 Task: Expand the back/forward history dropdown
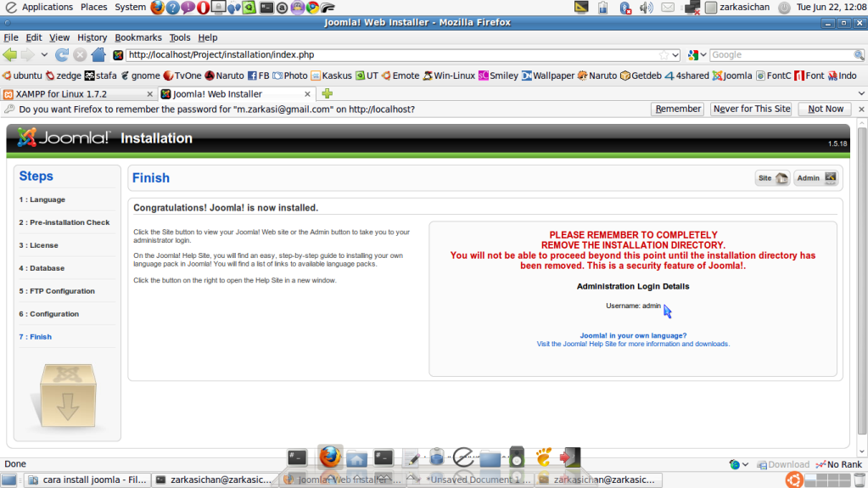point(44,55)
